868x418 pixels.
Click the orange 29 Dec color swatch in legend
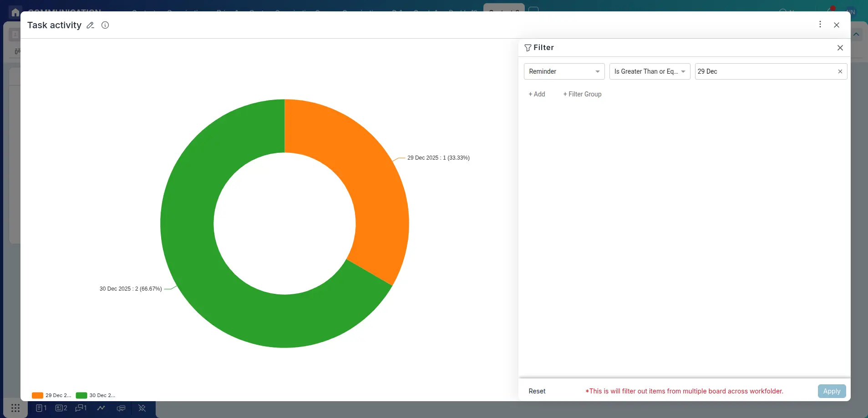pos(36,395)
